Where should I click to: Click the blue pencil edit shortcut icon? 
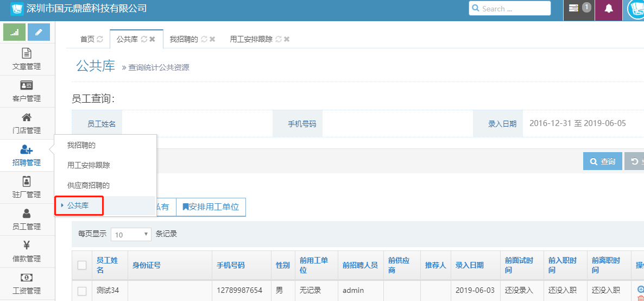pos(39,33)
